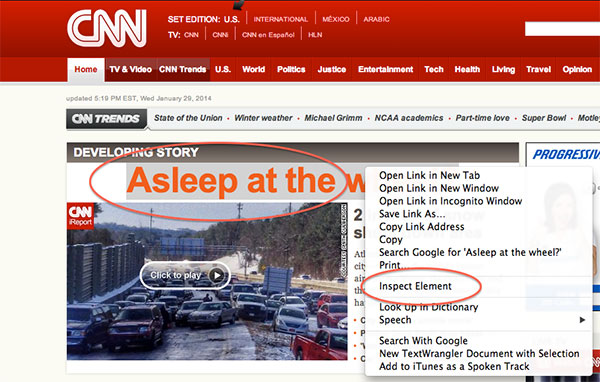600x382 pixels.
Task: Open the NCAA academics trend
Action: 409,118
